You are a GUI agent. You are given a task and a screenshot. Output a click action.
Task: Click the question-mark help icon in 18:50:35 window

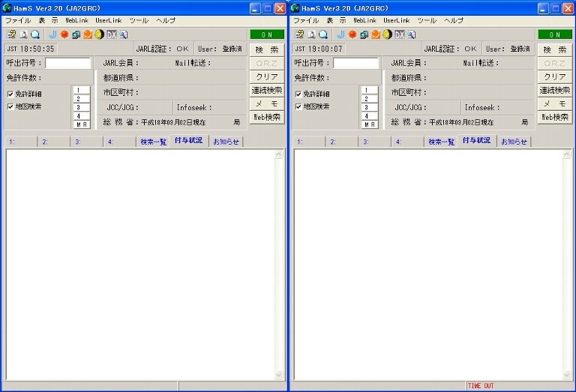(x=12, y=34)
